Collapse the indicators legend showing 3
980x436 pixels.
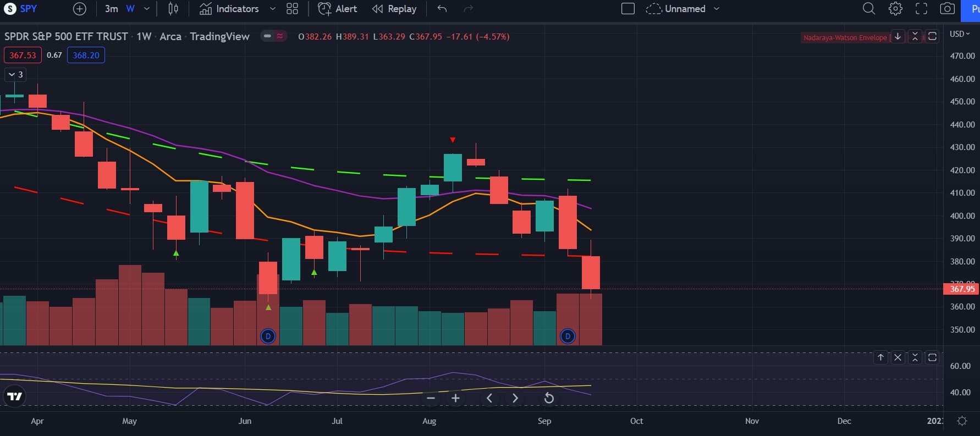[x=15, y=74]
